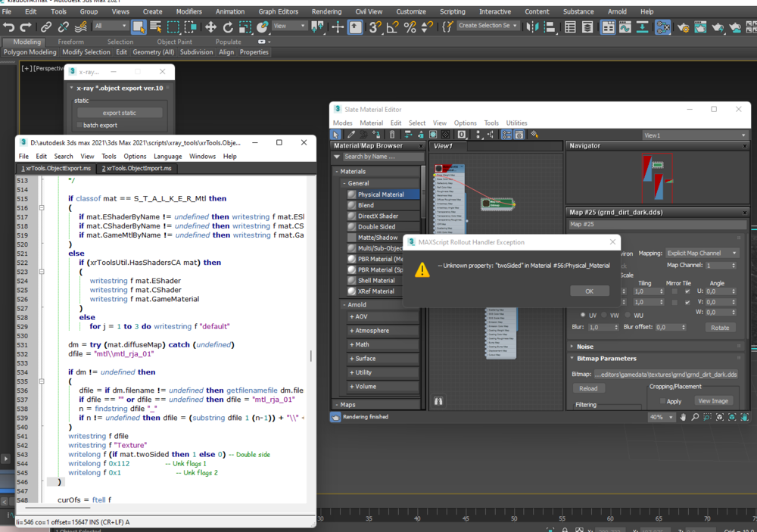Image resolution: width=757 pixels, height=532 pixels.
Task: Click the binoculars search icon in View1
Action: [x=438, y=401]
